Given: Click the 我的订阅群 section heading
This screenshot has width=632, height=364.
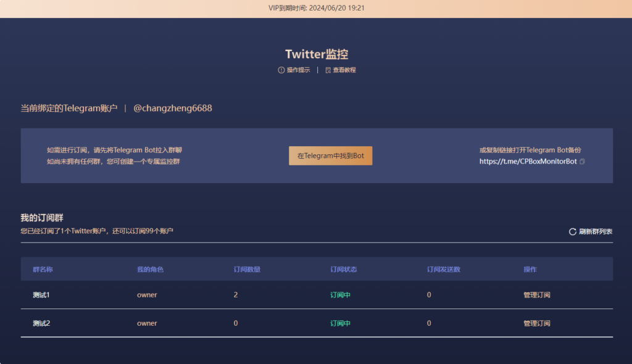Looking at the screenshot, I should (42, 218).
